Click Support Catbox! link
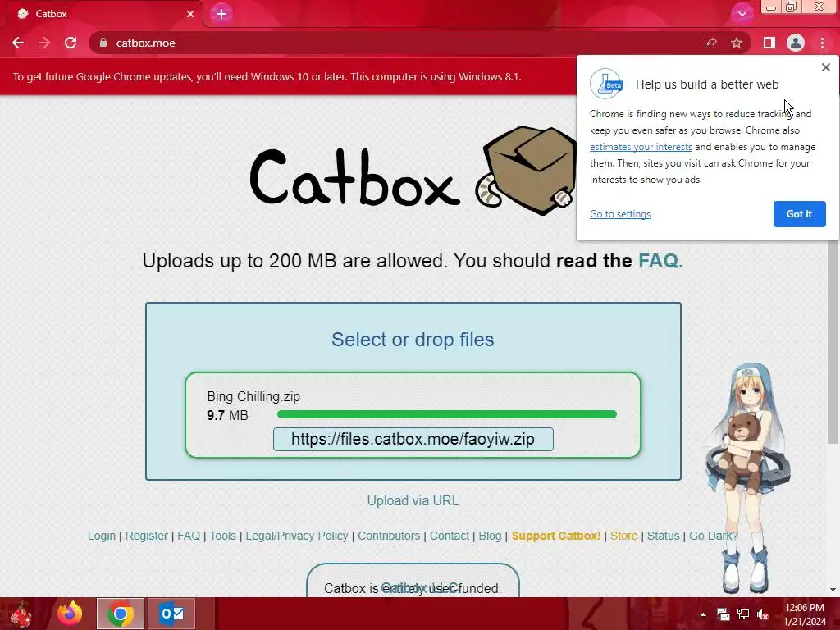The width and height of the screenshot is (840, 630). pyautogui.click(x=556, y=536)
